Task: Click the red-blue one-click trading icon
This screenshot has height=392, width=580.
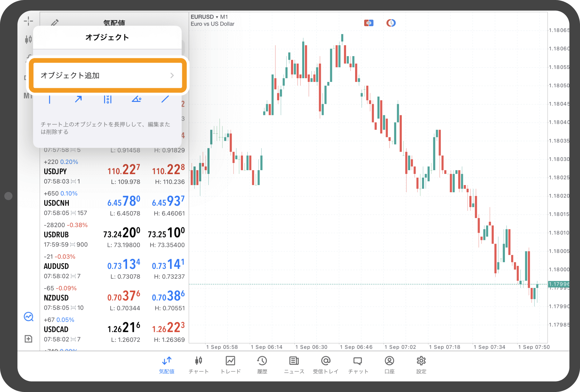Action: coord(368,23)
